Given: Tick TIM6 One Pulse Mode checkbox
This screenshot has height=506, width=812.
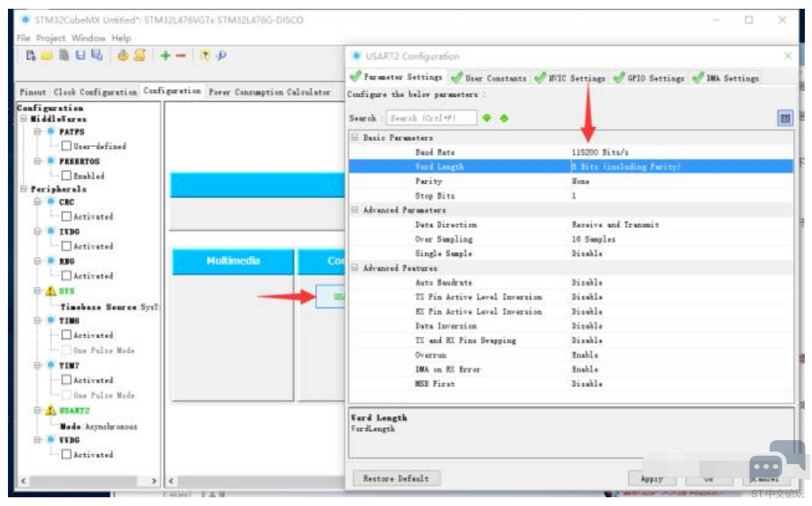Looking at the screenshot, I should click(66, 350).
